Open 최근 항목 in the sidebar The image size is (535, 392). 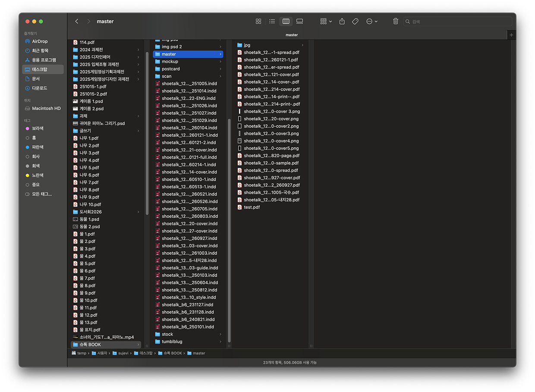coord(43,50)
